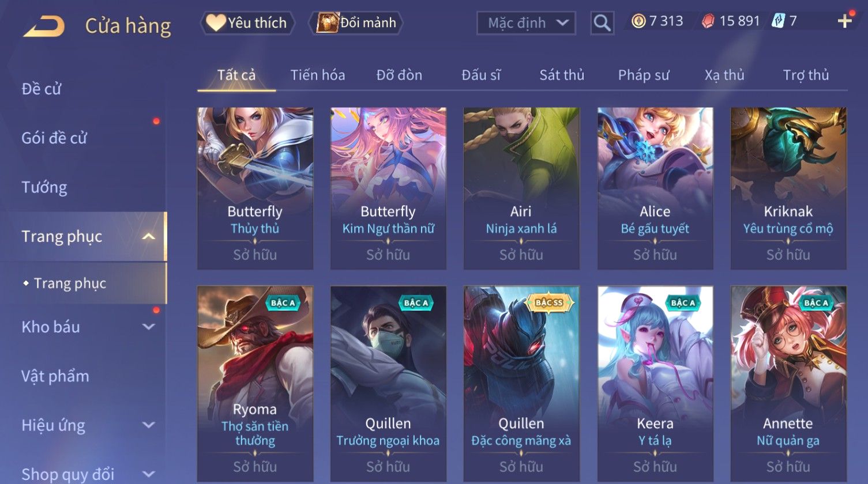
Task: Switch to the Sát thủ tab
Action: point(562,75)
